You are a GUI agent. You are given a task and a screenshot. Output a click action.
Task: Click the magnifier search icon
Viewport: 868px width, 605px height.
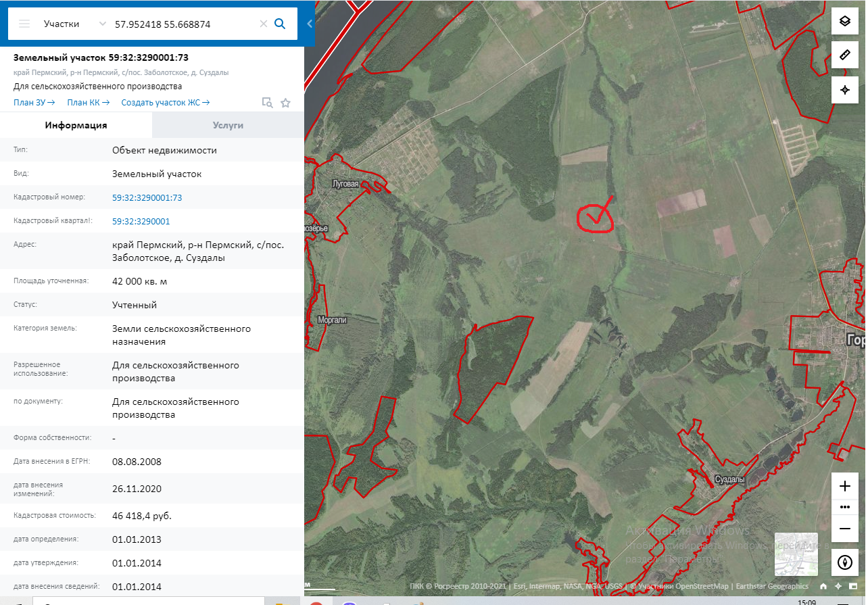[x=280, y=24]
